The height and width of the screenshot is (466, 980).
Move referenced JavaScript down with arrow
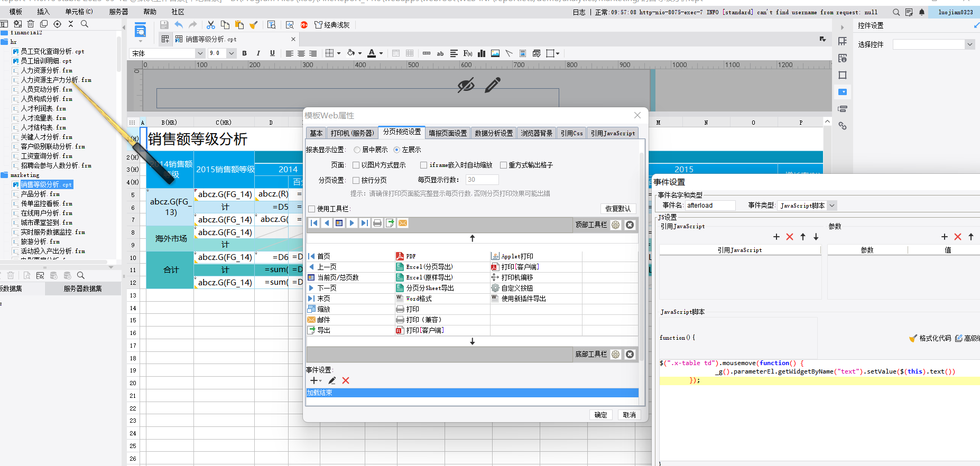816,237
